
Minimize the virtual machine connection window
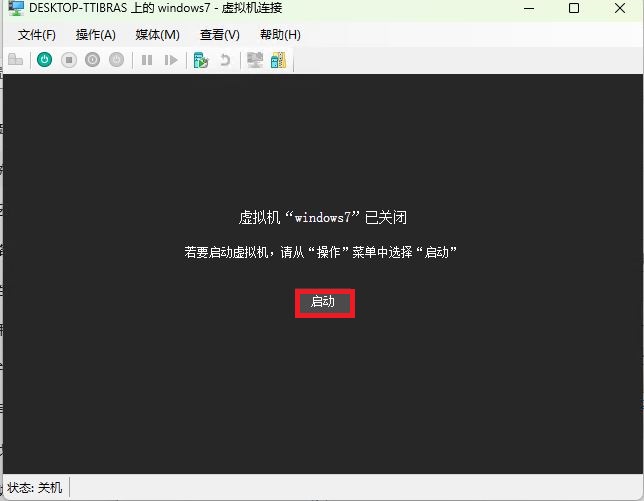529,8
